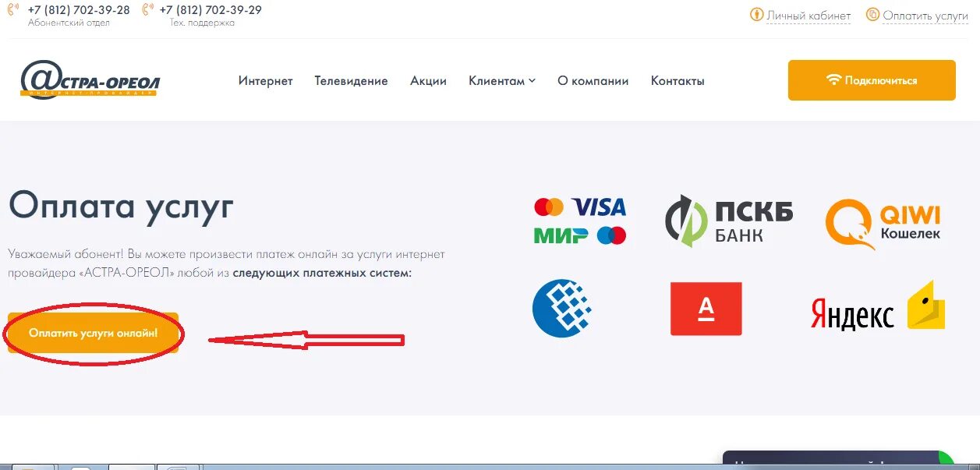Go to the Акции page

click(428, 81)
